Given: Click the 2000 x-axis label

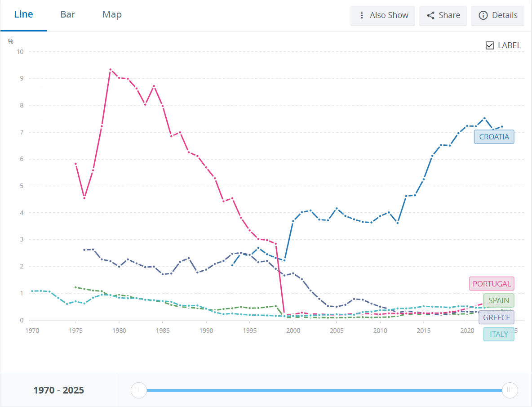Looking at the screenshot, I should tap(293, 331).
